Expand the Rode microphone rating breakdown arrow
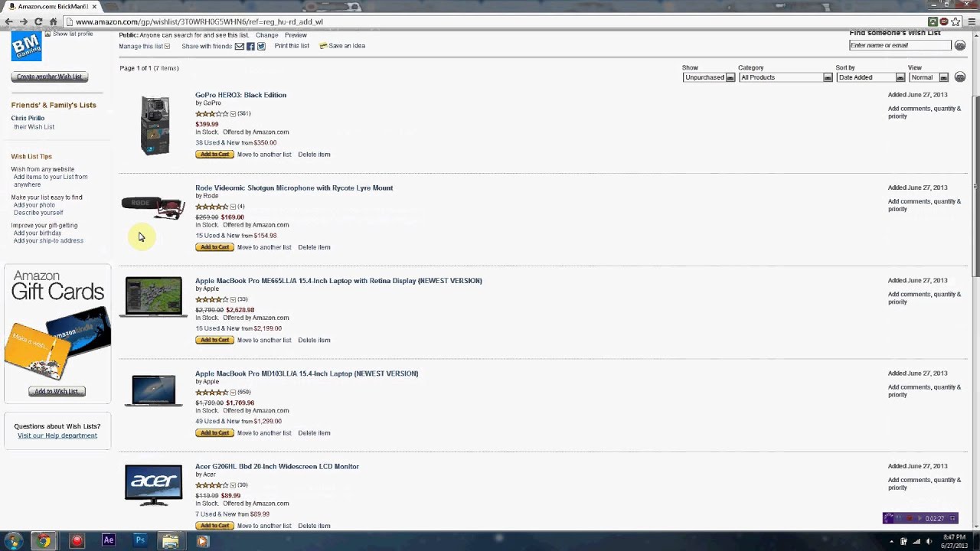Image resolution: width=980 pixels, height=551 pixels. (x=233, y=207)
